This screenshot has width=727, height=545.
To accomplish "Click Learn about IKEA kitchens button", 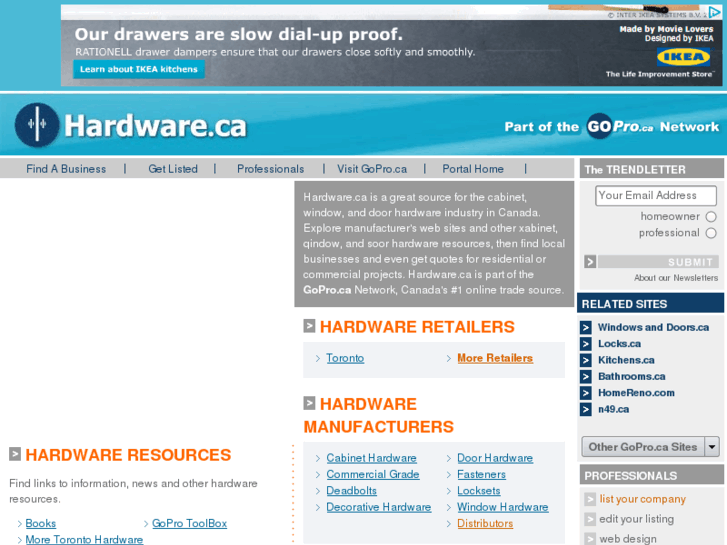I will [x=139, y=69].
